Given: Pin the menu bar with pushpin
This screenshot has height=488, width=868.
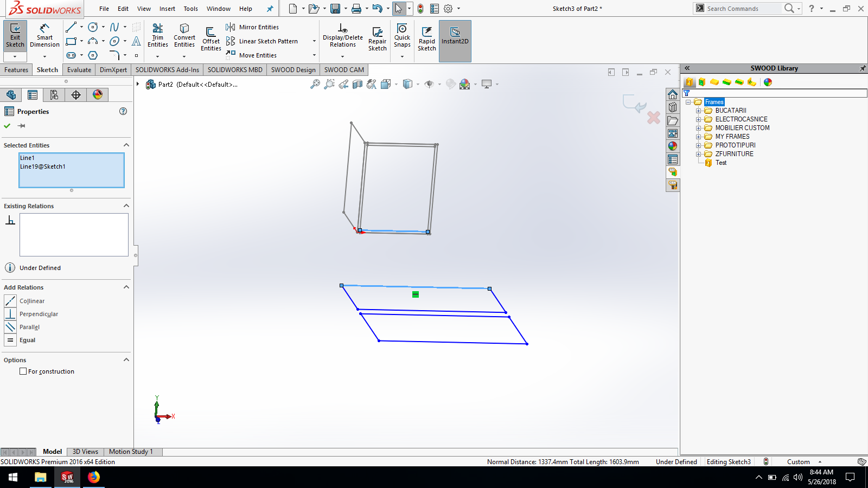Looking at the screenshot, I should click(270, 9).
